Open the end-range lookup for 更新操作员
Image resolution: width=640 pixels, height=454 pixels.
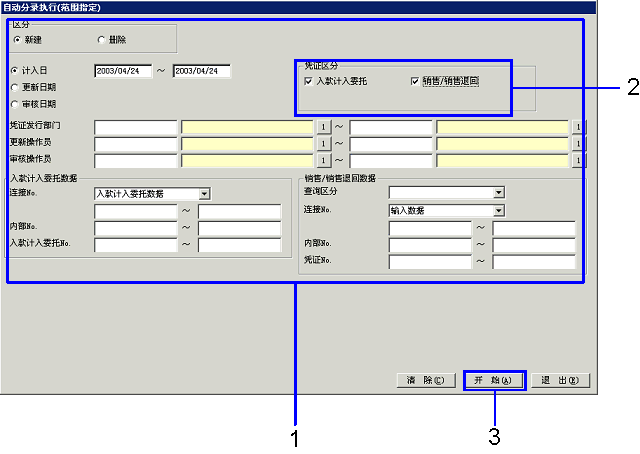click(x=577, y=144)
